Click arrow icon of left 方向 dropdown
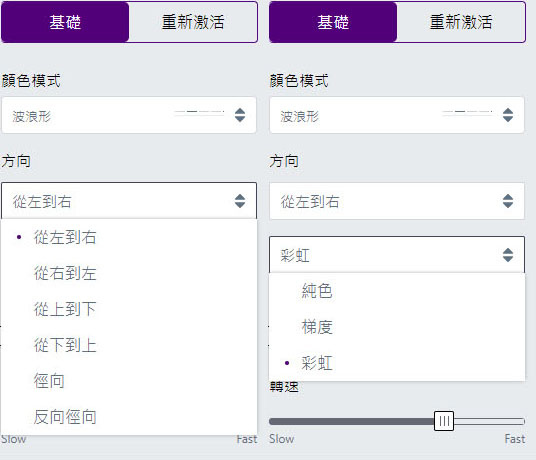536x460 pixels. 240,201
